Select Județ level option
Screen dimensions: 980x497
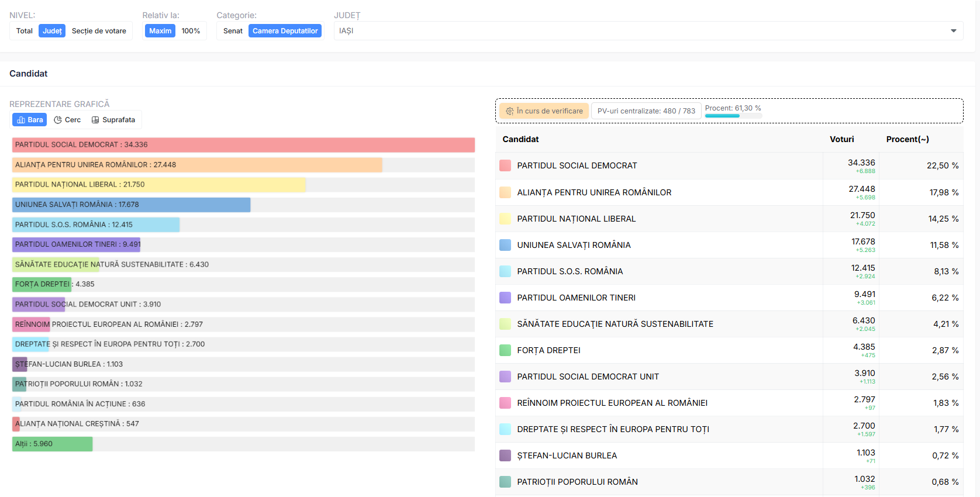tap(52, 31)
